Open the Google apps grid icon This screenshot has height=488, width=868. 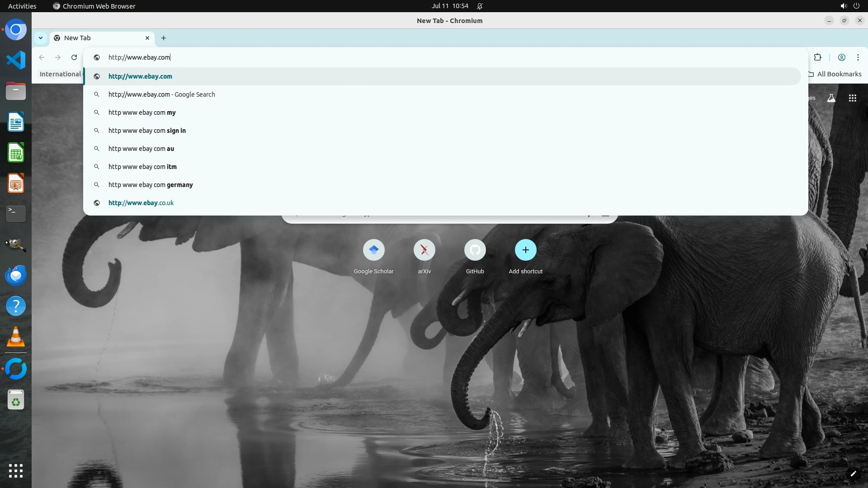point(853,98)
